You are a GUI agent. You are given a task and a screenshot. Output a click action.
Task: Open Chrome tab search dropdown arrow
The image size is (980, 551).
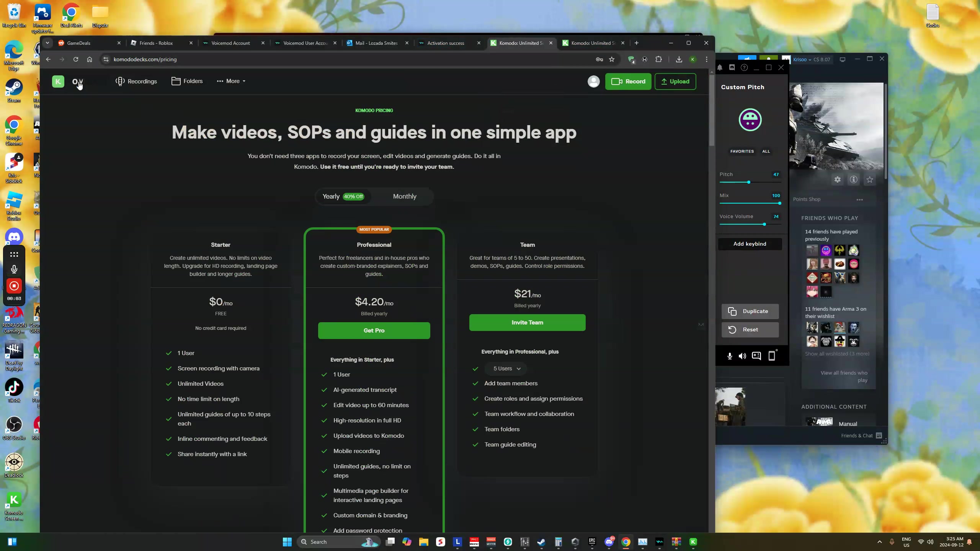(x=47, y=43)
